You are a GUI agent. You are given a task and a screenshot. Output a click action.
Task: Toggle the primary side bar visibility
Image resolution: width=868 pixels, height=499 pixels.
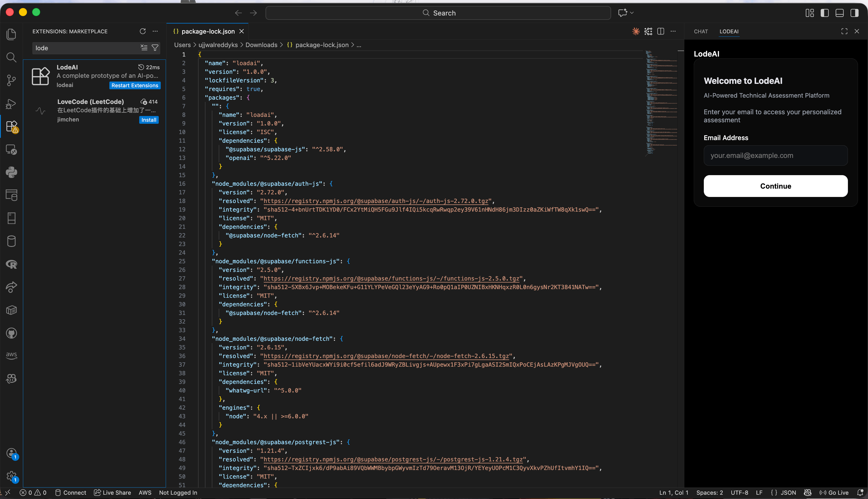point(824,13)
